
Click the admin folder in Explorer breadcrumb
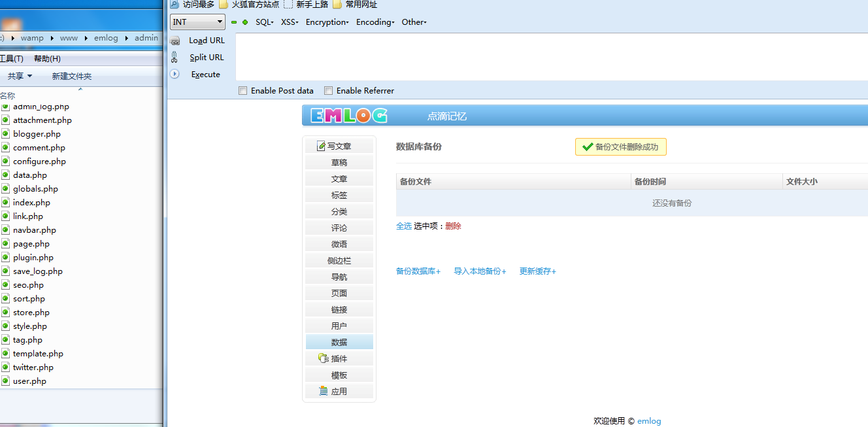pyautogui.click(x=146, y=38)
